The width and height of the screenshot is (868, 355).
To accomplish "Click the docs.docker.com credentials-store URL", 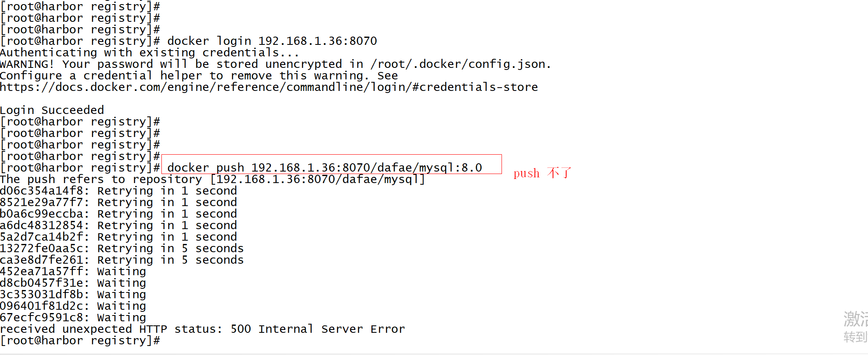I will 269,87.
